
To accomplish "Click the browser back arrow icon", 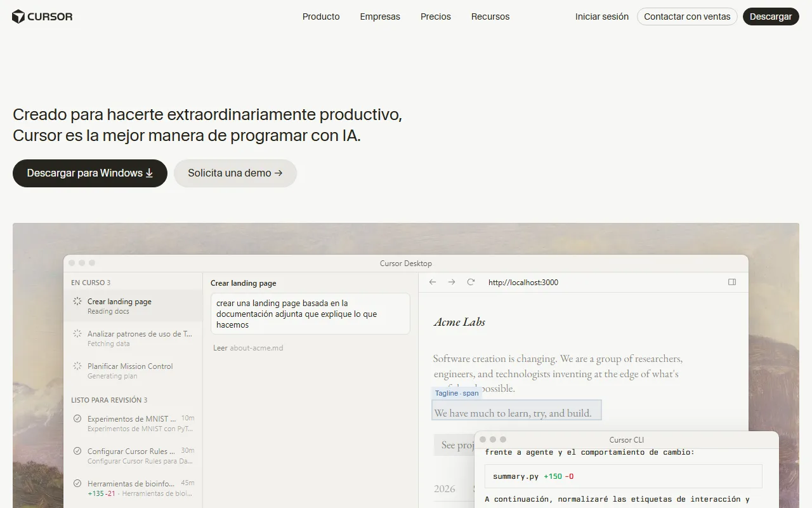I will (x=433, y=282).
